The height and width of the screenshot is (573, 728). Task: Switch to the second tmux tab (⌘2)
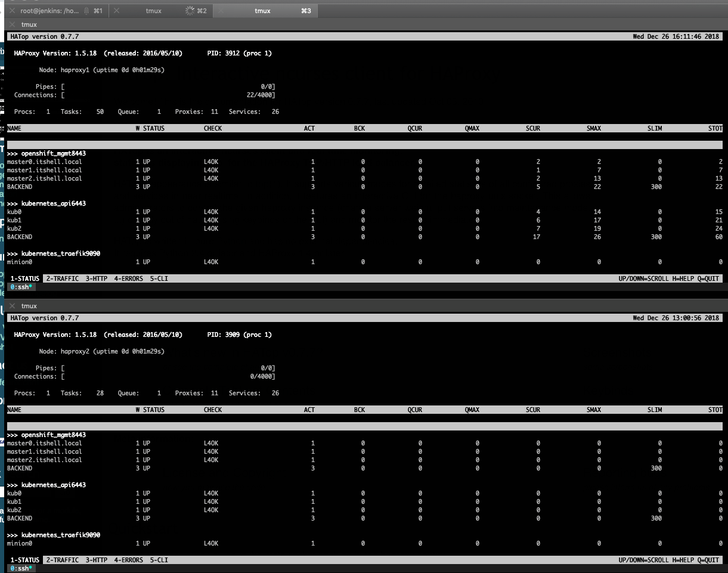click(161, 11)
